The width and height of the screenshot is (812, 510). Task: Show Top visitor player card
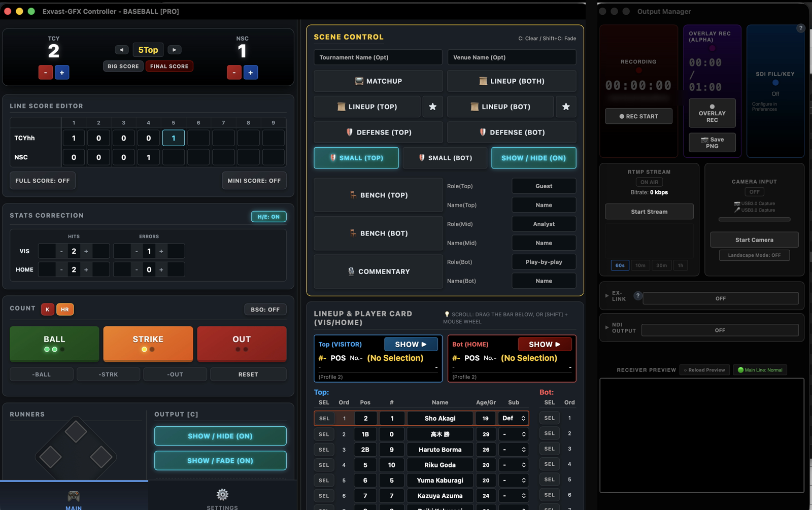tap(411, 345)
